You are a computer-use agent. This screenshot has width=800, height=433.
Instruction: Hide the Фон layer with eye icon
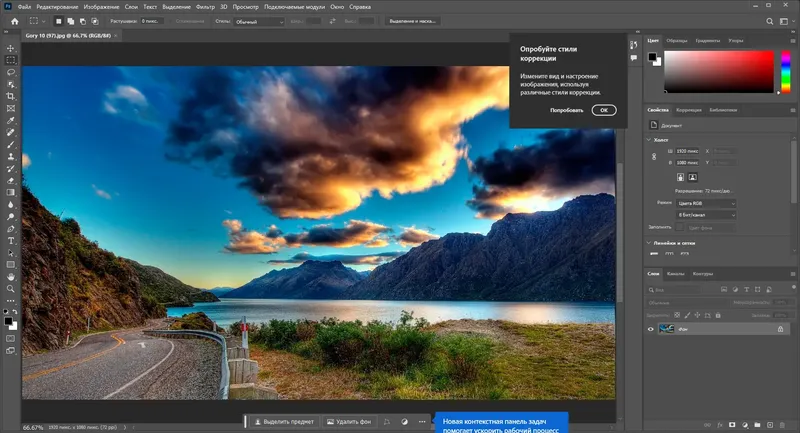pos(651,329)
